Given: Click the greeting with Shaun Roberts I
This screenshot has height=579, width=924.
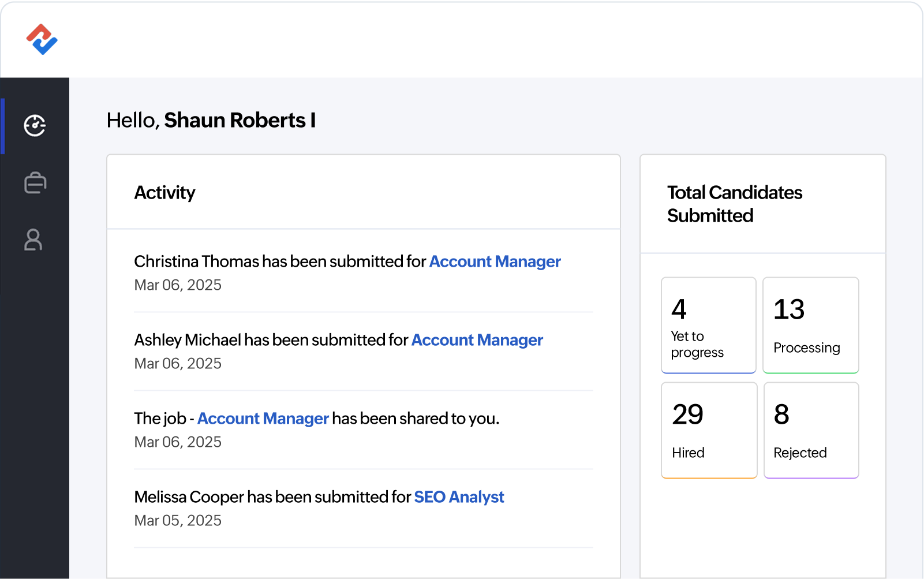Looking at the screenshot, I should coord(211,120).
